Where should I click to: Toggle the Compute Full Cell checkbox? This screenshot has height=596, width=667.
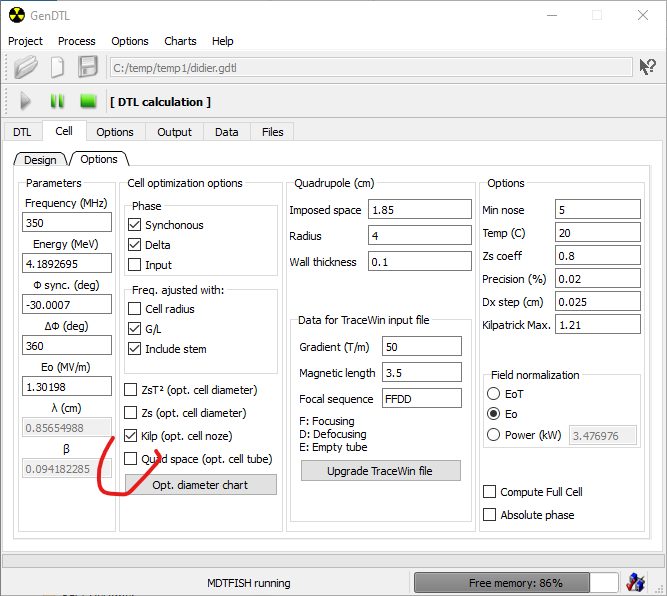pyautogui.click(x=490, y=492)
